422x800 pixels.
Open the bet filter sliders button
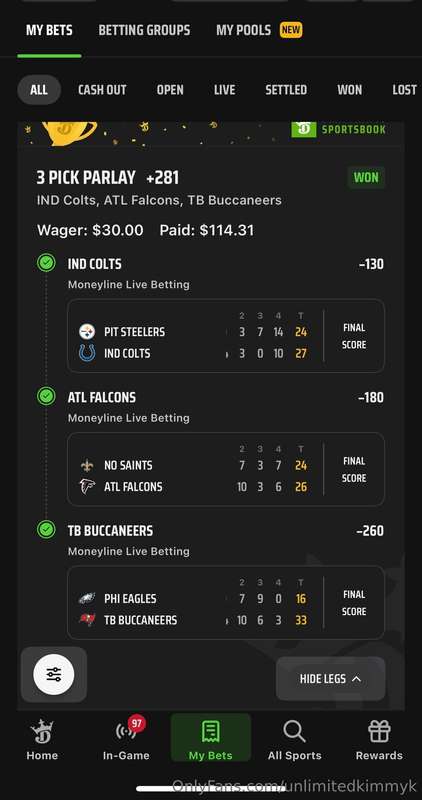tap(54, 674)
